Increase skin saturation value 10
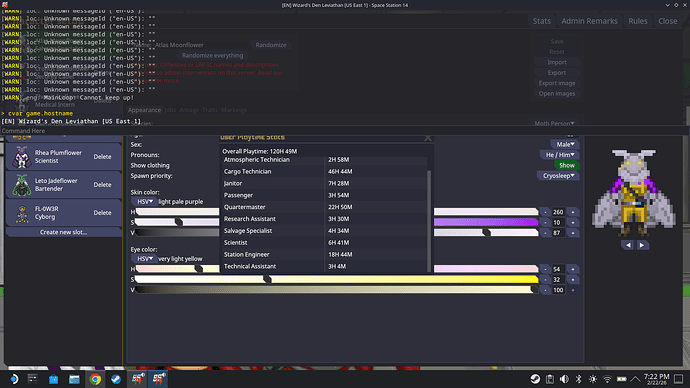 (x=573, y=223)
